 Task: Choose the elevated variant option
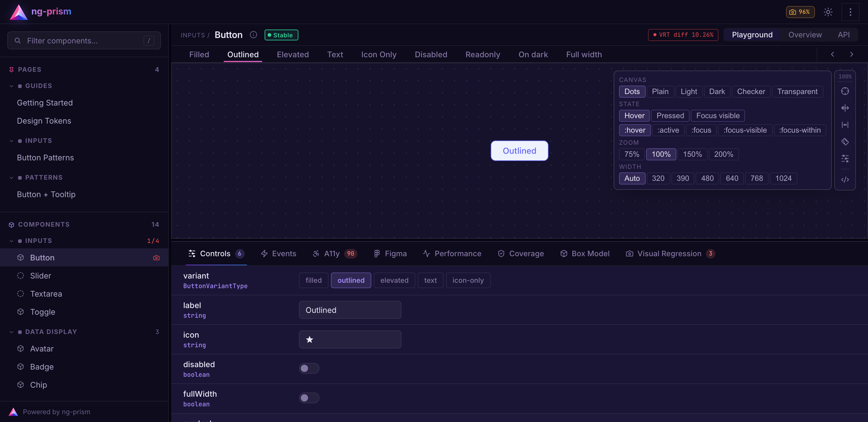pyautogui.click(x=394, y=280)
